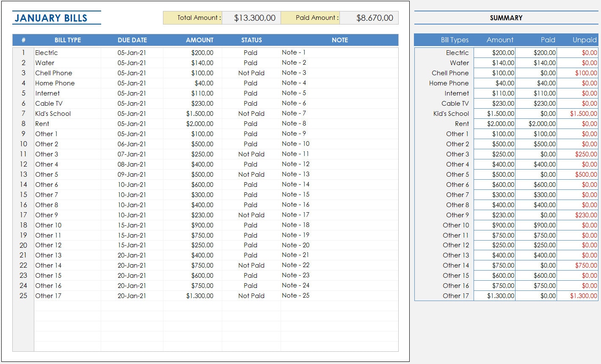Click the BILL TYPE column header

tap(67, 40)
